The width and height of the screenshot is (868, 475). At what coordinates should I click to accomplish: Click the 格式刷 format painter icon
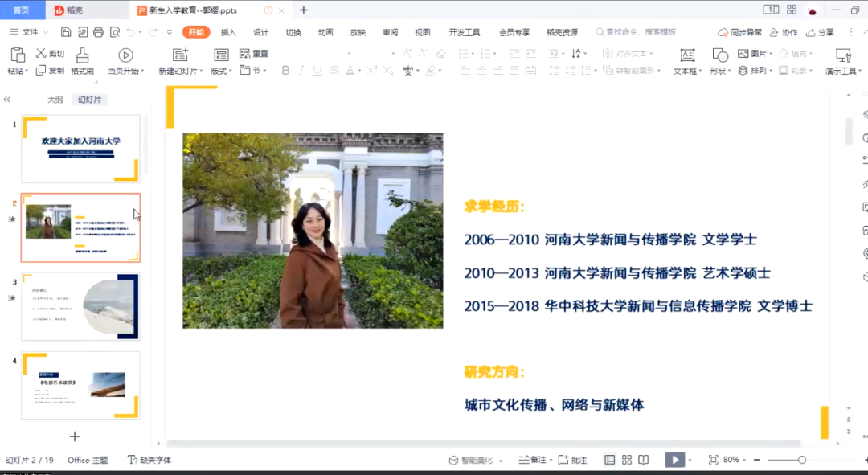tap(82, 55)
